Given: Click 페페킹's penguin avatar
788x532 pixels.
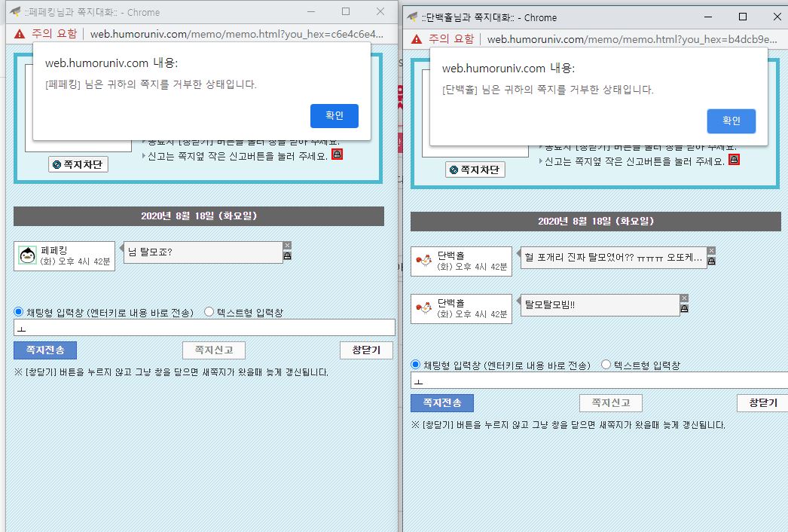Looking at the screenshot, I should [28, 255].
